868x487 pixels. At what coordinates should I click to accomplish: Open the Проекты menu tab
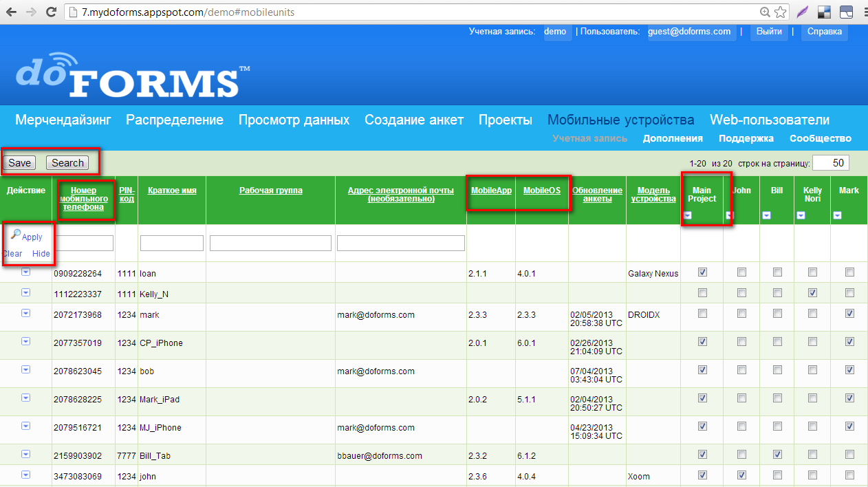pos(506,120)
